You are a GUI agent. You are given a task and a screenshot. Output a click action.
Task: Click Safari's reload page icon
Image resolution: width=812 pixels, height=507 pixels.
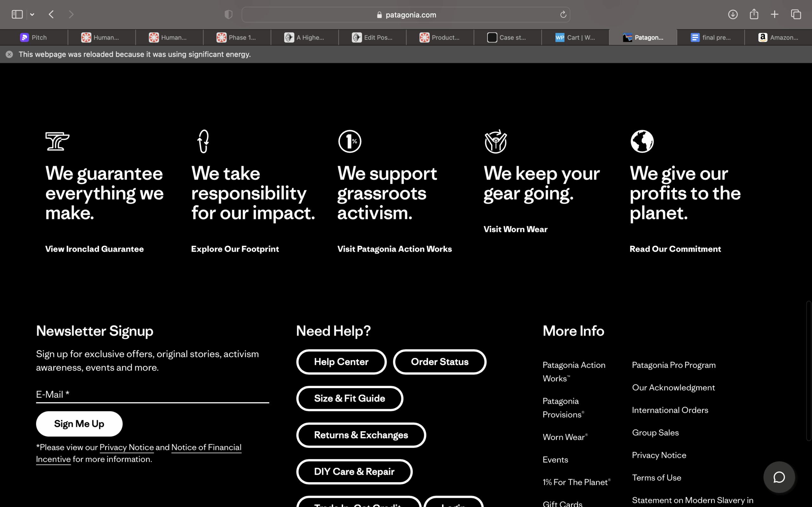point(563,15)
